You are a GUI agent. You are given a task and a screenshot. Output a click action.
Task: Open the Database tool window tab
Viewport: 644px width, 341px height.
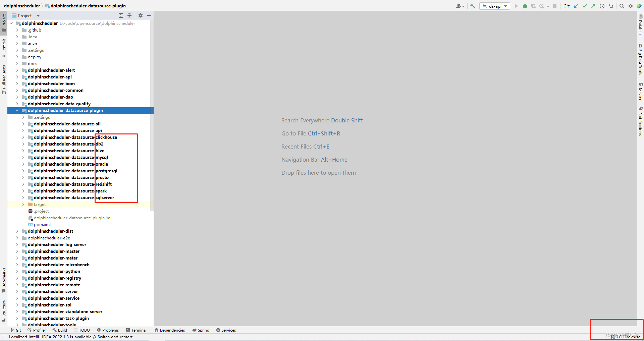point(640,25)
